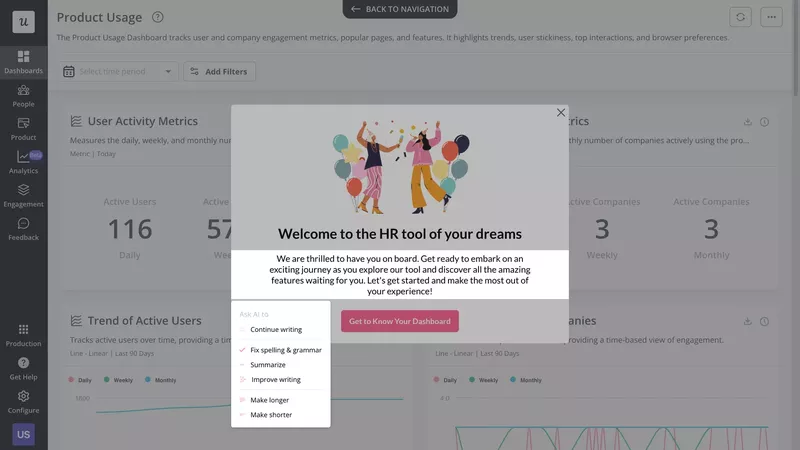Click Get to Know Your Dashboard button

pyautogui.click(x=400, y=321)
